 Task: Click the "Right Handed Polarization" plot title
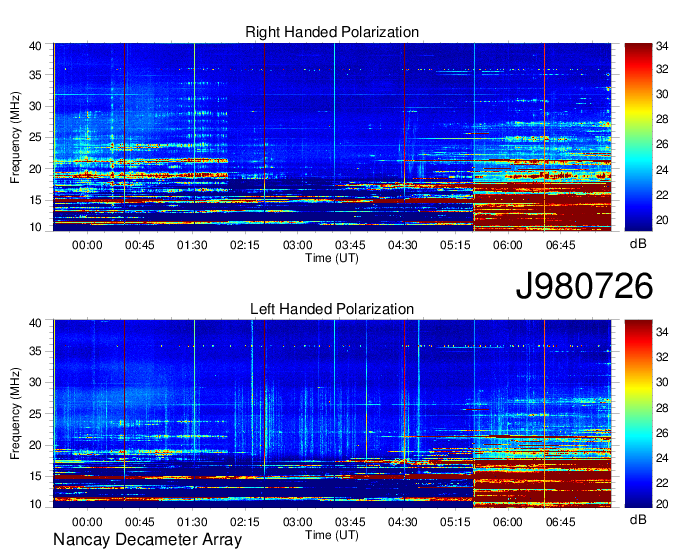(332, 32)
